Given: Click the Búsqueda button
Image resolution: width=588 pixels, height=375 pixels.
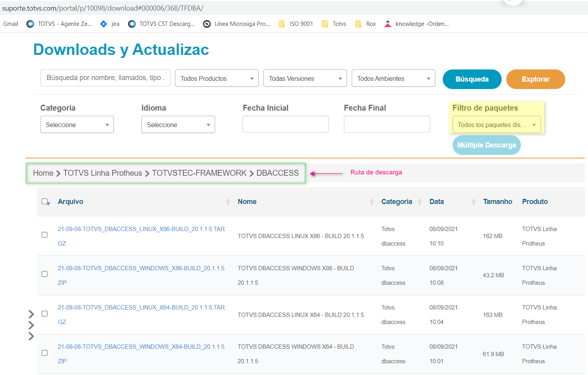Looking at the screenshot, I should click(472, 79).
